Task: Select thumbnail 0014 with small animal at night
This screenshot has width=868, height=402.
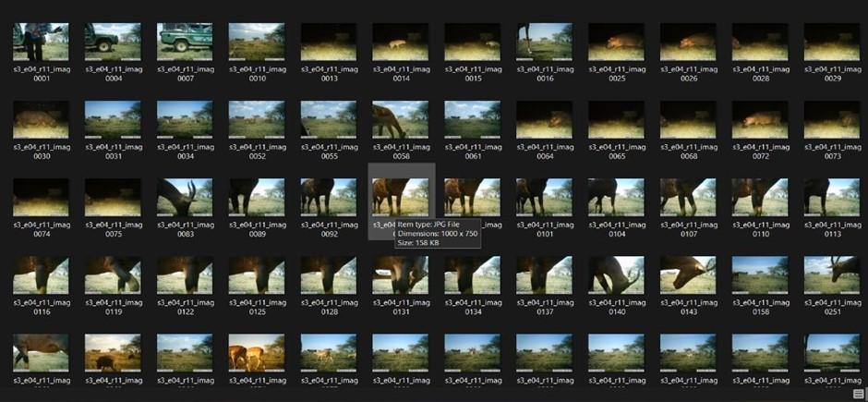Action: coord(401,42)
